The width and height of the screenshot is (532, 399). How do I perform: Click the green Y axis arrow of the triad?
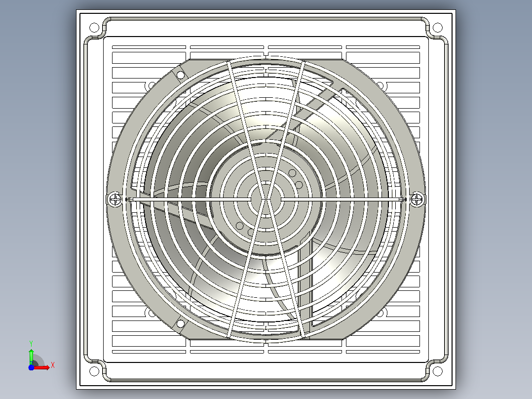[31, 357]
